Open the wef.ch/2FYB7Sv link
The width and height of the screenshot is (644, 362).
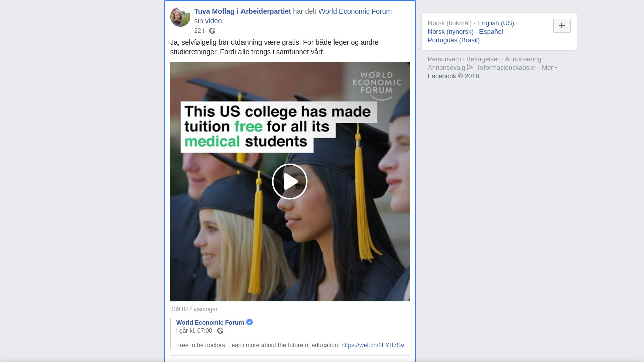(x=372, y=345)
